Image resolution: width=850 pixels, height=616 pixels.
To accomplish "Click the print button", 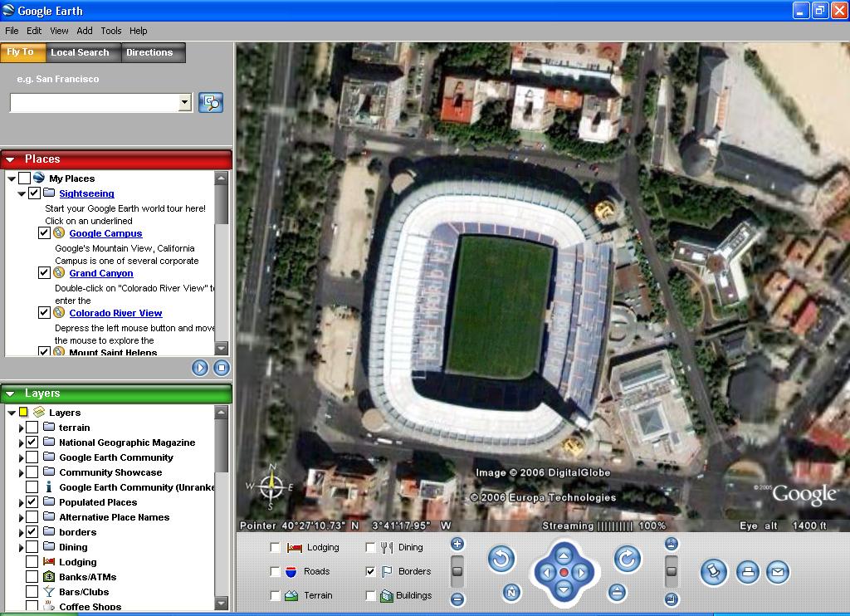I will point(748,572).
